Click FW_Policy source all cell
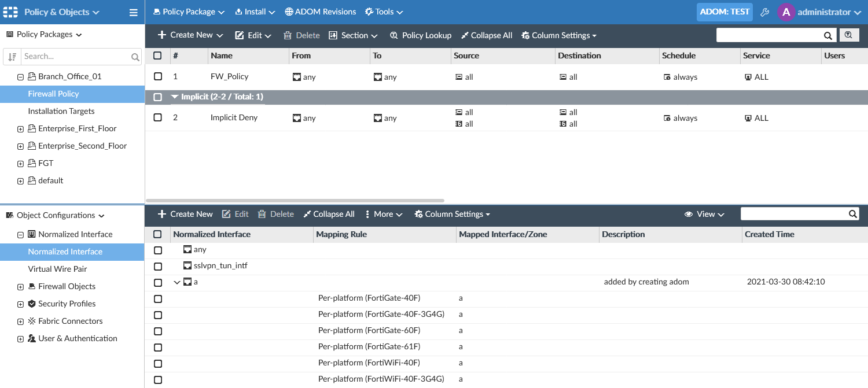 tap(464, 77)
